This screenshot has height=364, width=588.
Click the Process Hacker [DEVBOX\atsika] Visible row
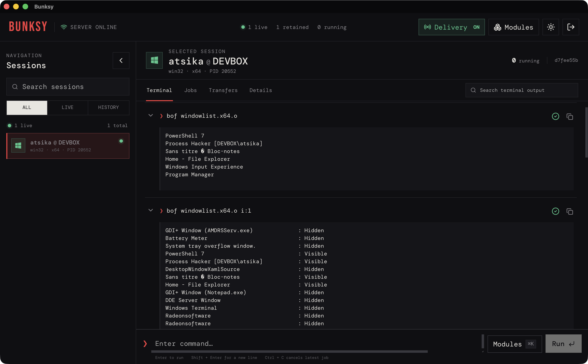pyautogui.click(x=246, y=261)
